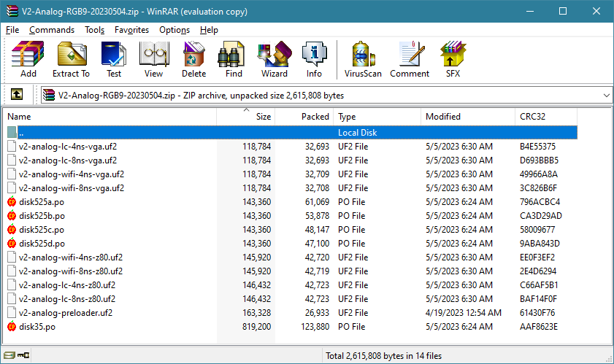Click the Extract To toolbar icon
614x364 pixels.
(72, 60)
